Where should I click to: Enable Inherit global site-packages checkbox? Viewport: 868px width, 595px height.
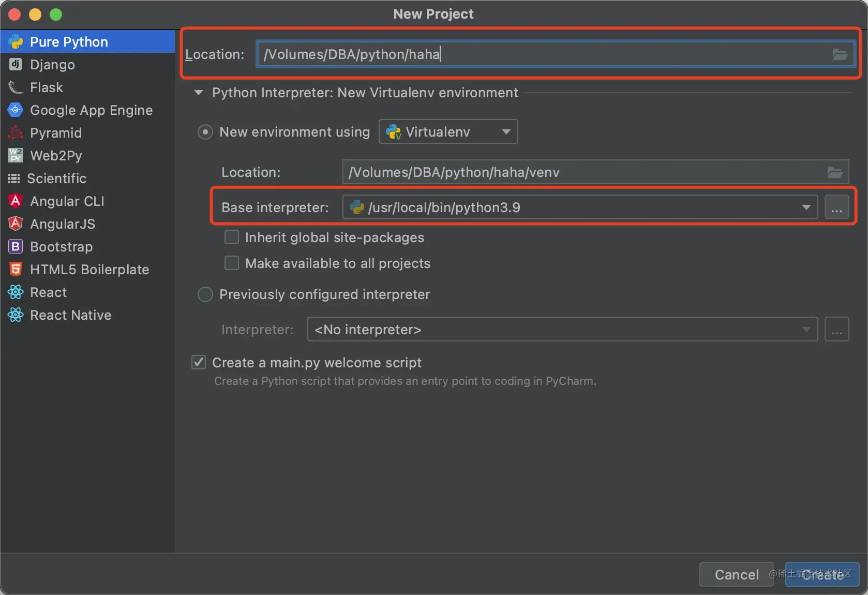pyautogui.click(x=232, y=237)
